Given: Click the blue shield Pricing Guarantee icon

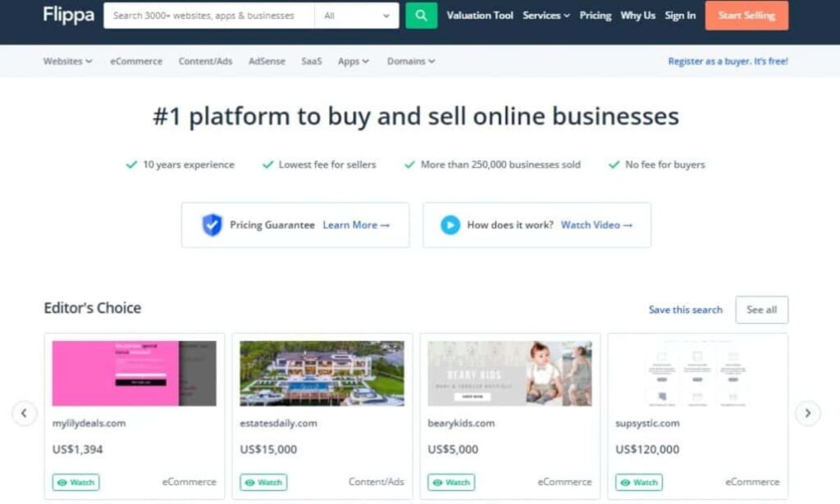Looking at the screenshot, I should coord(212,225).
